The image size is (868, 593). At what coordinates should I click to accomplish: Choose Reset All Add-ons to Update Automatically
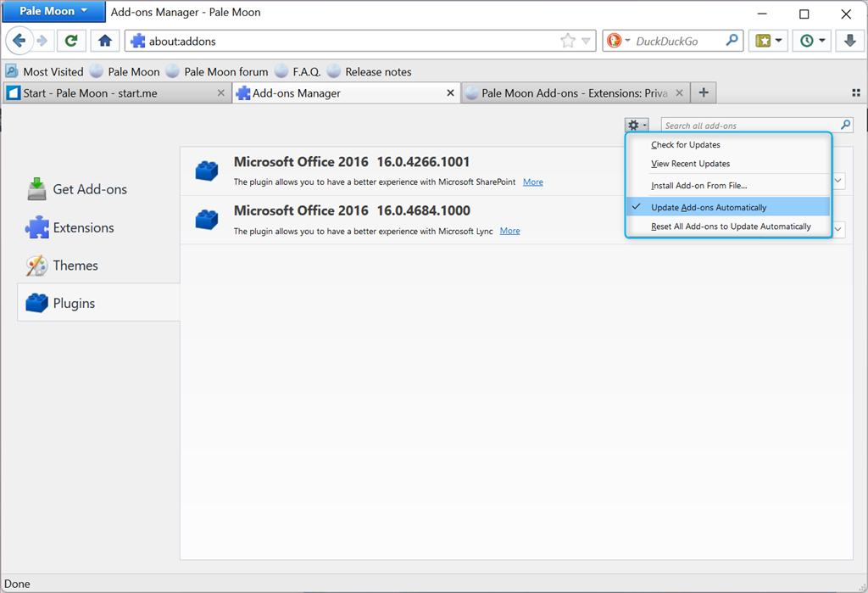tap(728, 227)
